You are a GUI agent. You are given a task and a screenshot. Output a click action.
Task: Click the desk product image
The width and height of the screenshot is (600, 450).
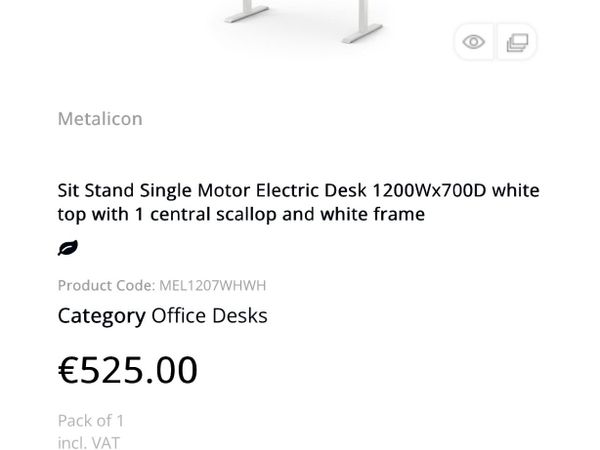(x=300, y=20)
